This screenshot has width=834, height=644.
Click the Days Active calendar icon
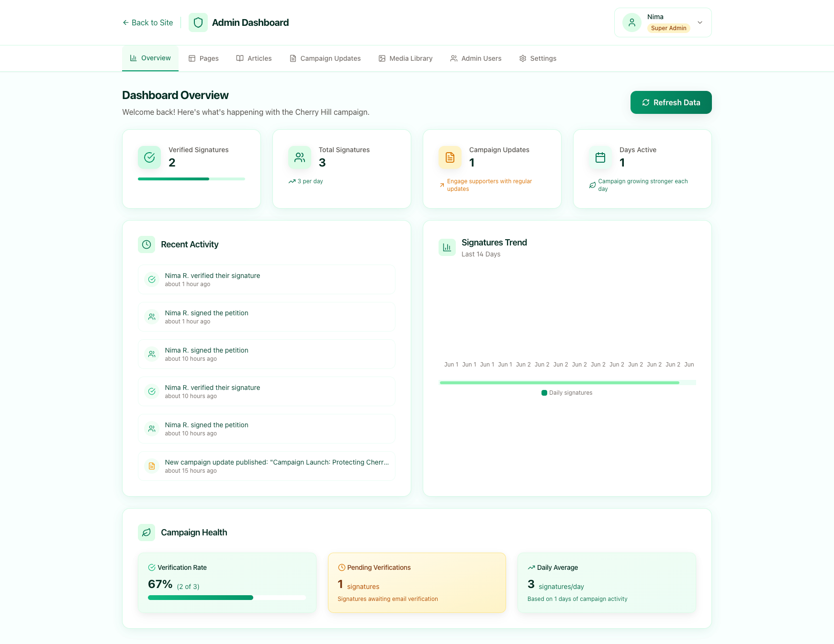tap(600, 157)
